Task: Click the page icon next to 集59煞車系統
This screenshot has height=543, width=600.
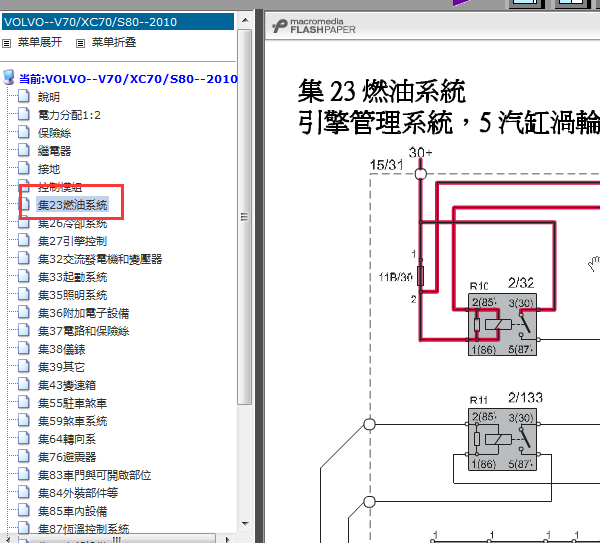Action: [24, 420]
